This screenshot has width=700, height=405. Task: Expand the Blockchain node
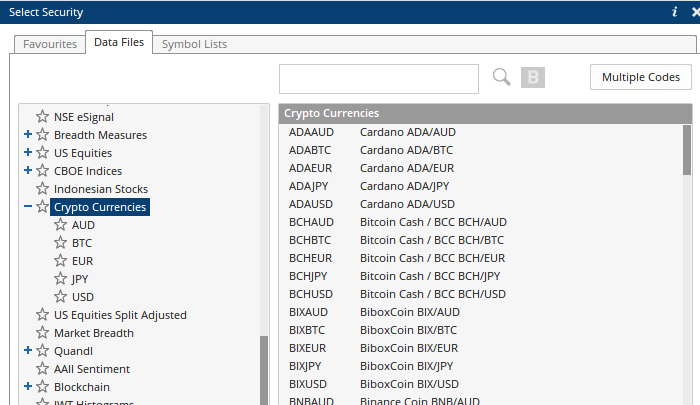28,386
